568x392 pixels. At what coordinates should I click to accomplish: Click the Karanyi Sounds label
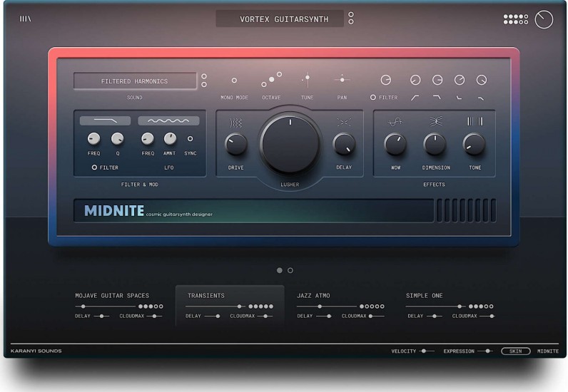(36, 351)
